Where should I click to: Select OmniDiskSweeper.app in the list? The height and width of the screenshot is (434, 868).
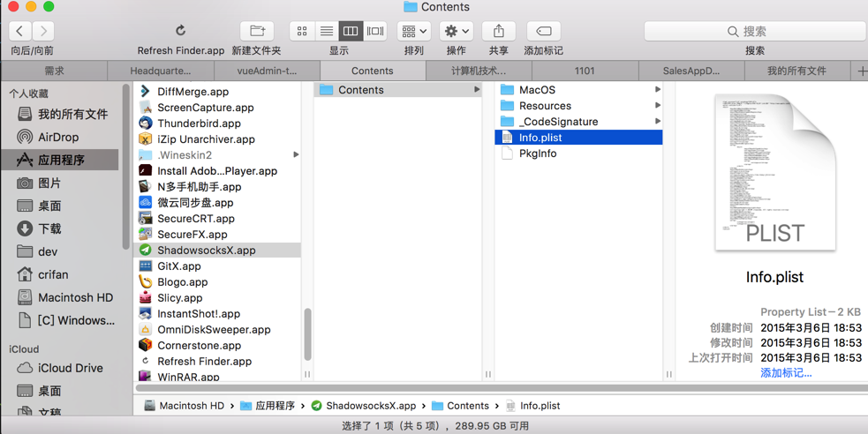pyautogui.click(x=217, y=330)
